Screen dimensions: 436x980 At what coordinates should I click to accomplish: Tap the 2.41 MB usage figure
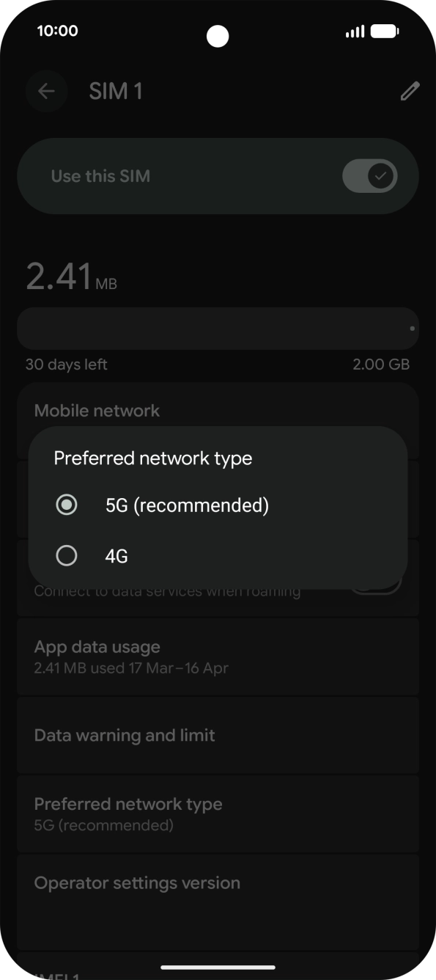pyautogui.click(x=71, y=277)
